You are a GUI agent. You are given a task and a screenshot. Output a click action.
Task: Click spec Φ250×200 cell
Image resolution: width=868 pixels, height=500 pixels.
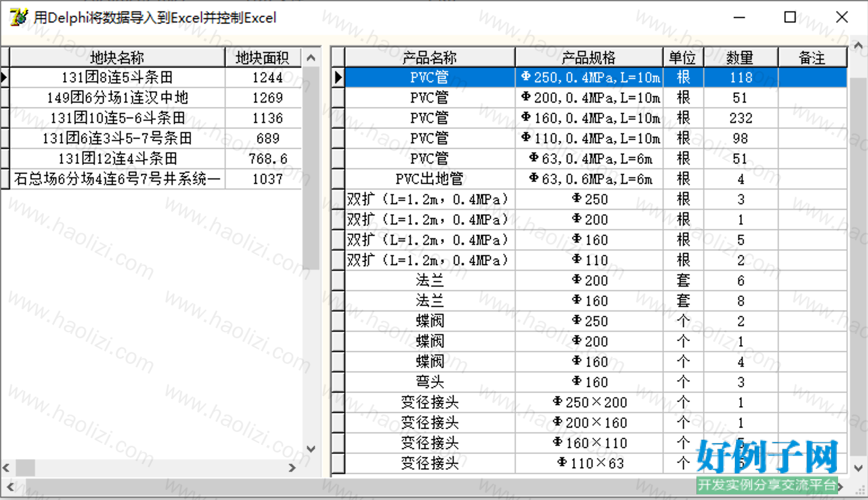click(x=589, y=402)
